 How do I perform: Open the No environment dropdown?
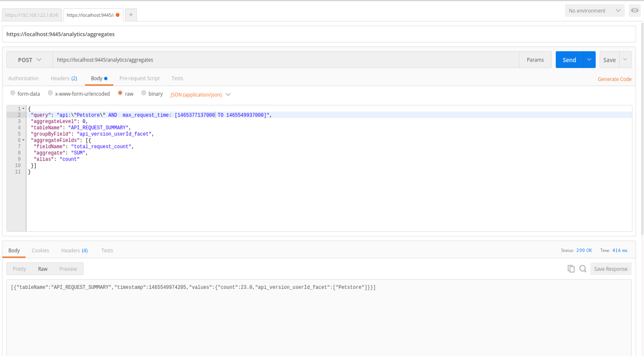(594, 11)
